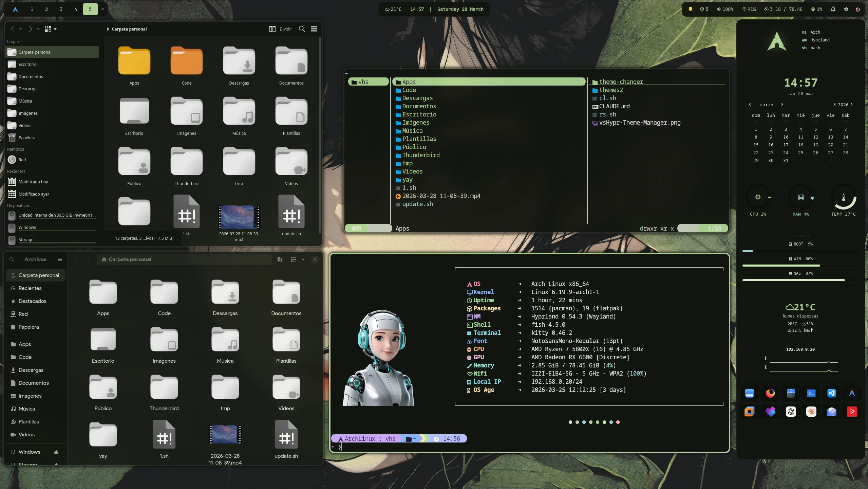Go to next year 2026 arrow
The width and height of the screenshot is (868, 489).
click(852, 104)
